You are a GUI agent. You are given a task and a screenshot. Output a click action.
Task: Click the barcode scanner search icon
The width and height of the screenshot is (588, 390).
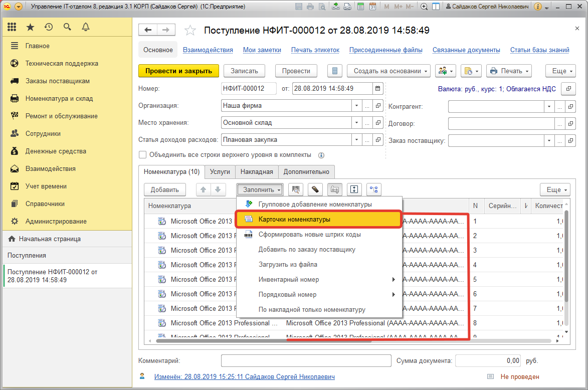pos(296,189)
